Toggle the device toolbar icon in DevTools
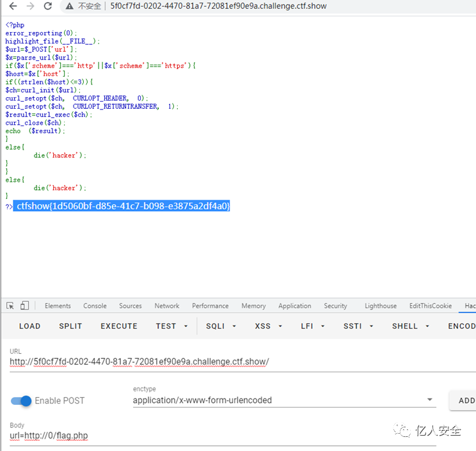476x451 pixels. click(24, 306)
